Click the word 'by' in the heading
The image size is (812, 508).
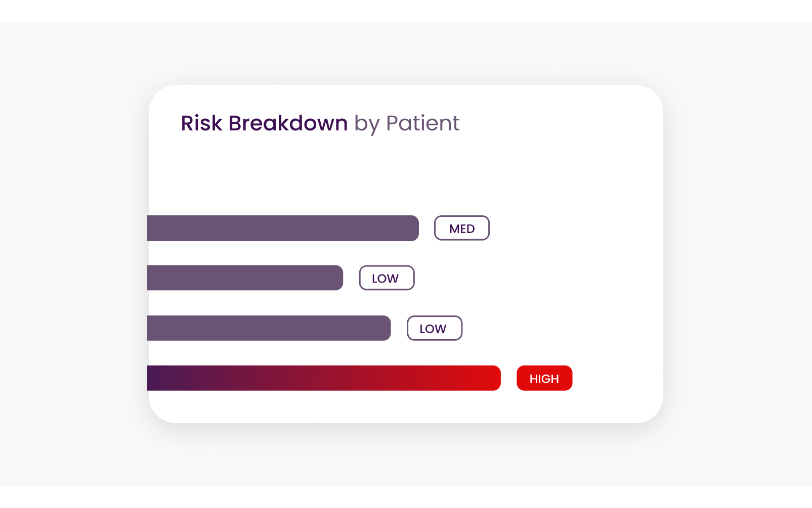click(x=367, y=124)
